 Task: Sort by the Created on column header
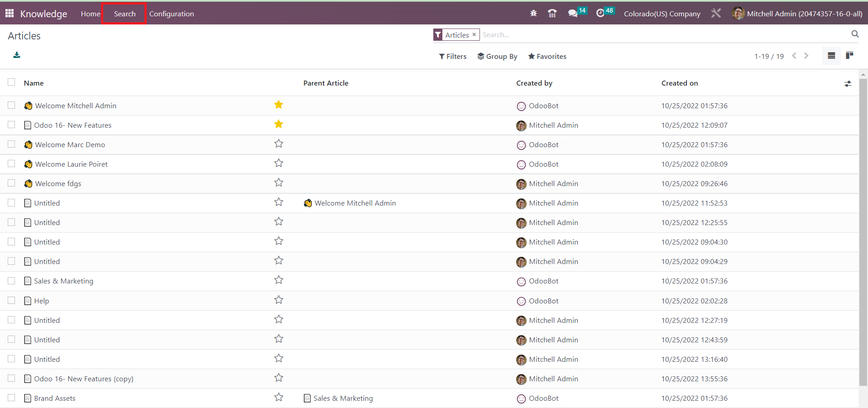click(680, 83)
